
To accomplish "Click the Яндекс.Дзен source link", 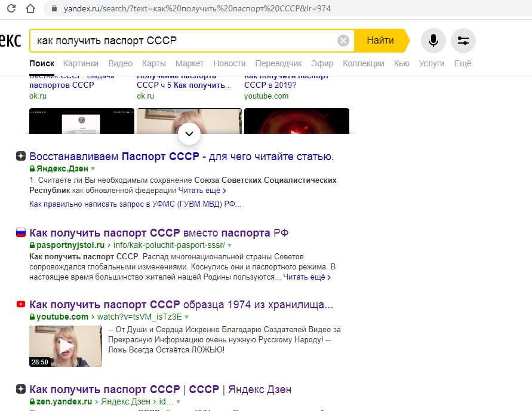I will tap(62, 168).
